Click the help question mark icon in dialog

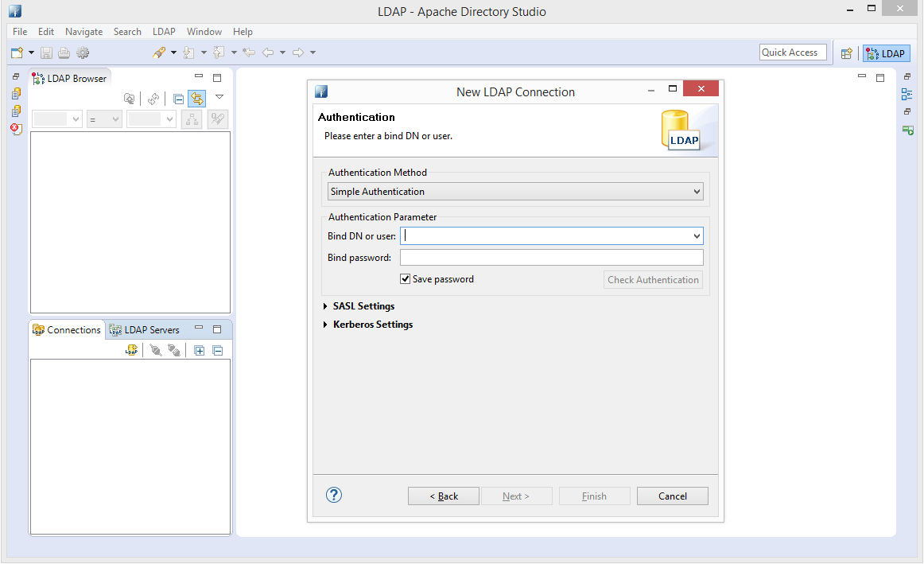pyautogui.click(x=334, y=495)
